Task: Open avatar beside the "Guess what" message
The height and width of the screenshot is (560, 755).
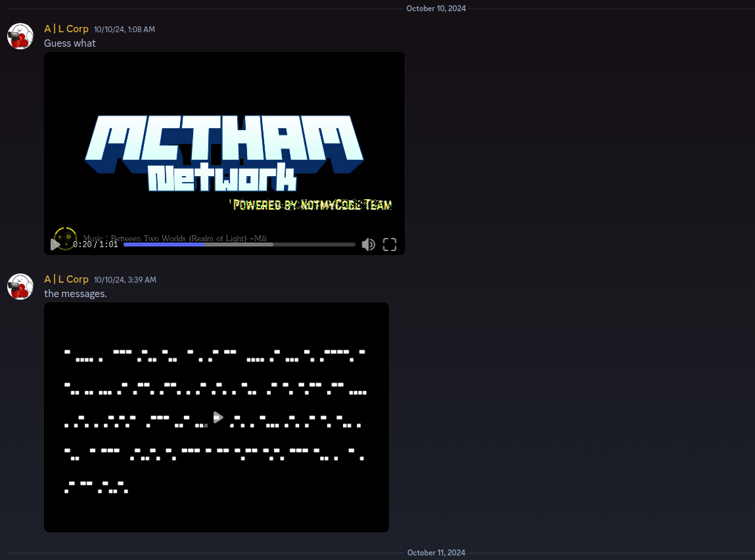Action: 20,36
